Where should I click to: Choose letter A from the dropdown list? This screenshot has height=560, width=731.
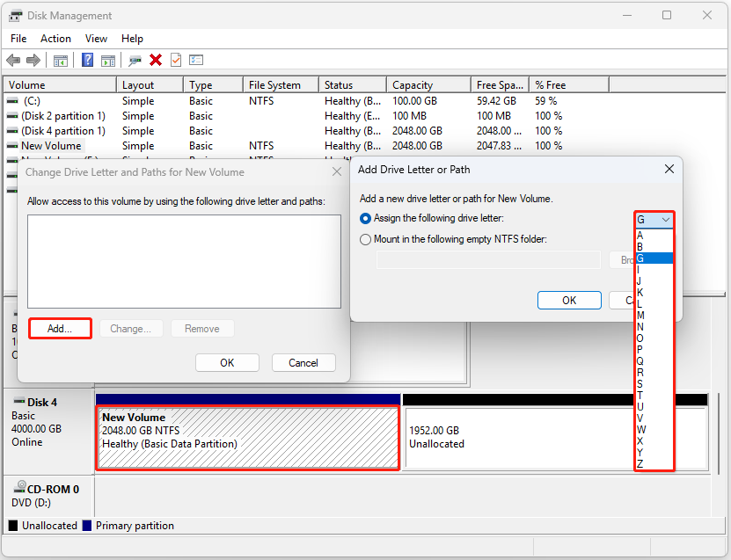(x=642, y=236)
